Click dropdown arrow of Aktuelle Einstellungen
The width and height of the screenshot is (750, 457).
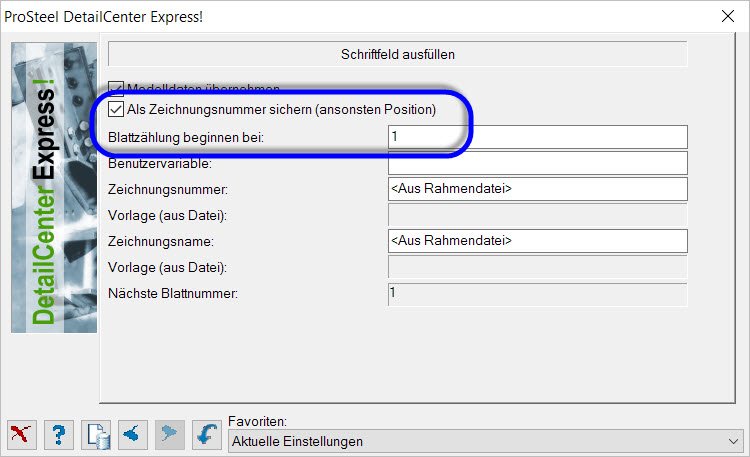(733, 441)
